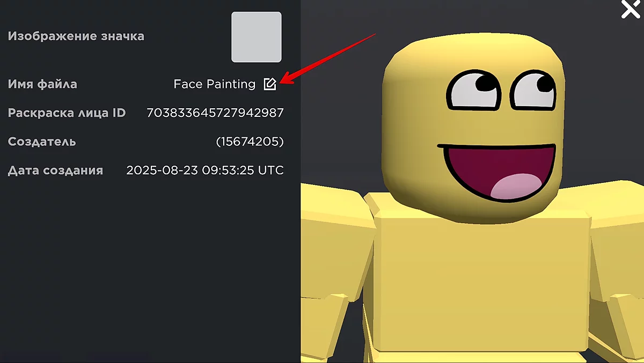Click the file name 'Face Painting'

(x=215, y=84)
